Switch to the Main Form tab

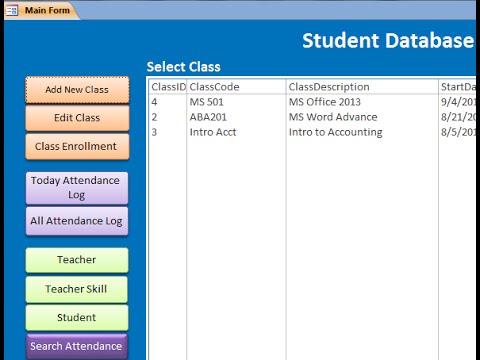[x=42, y=10]
